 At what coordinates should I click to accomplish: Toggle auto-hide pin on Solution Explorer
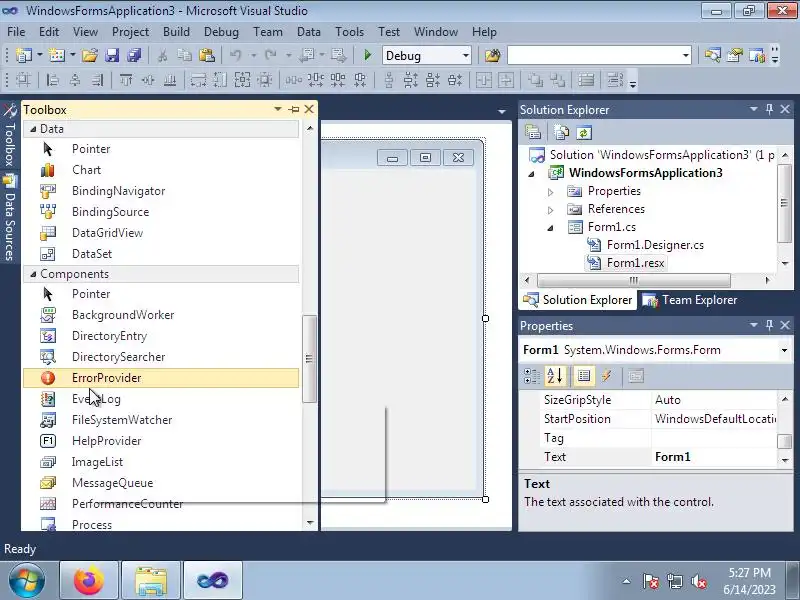[x=769, y=109]
